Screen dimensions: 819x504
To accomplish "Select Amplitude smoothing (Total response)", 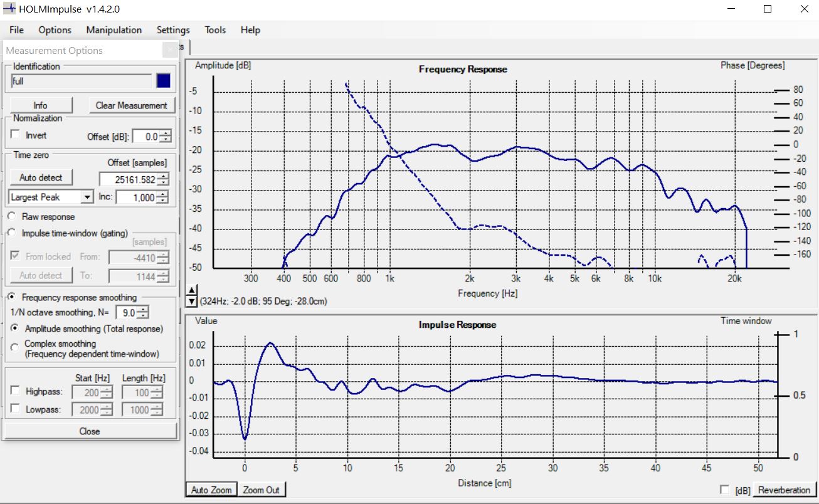I will pyautogui.click(x=15, y=328).
